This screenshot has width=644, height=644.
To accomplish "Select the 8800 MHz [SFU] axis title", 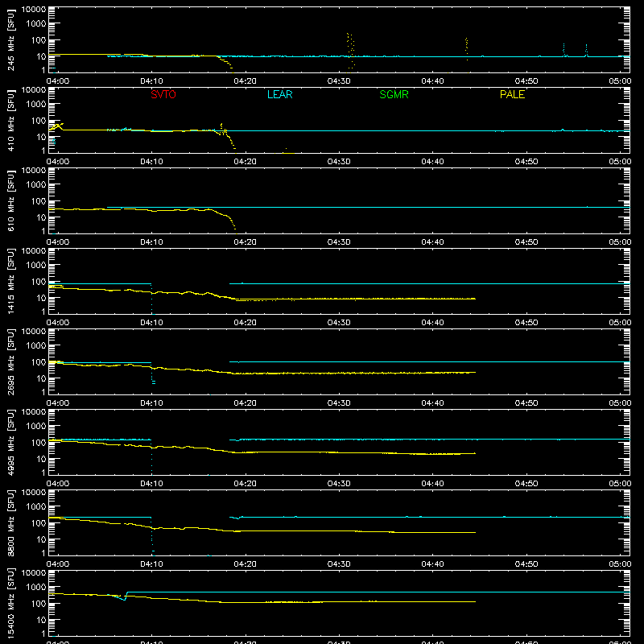I will tap(11, 522).
